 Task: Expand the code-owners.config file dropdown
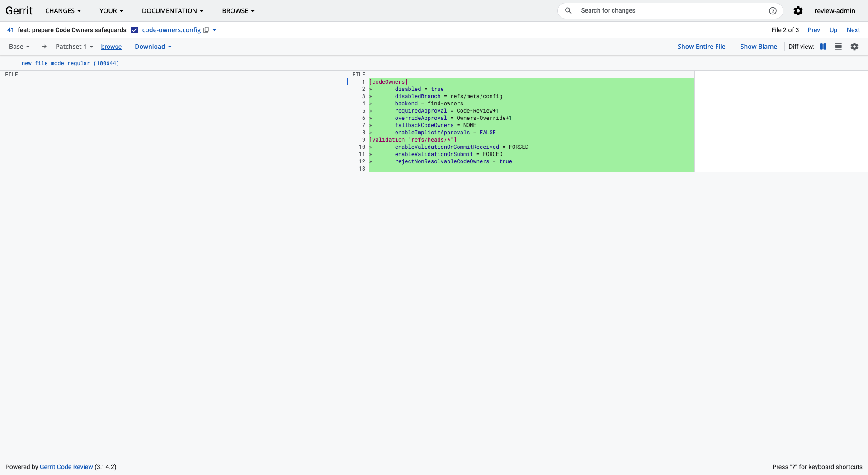(x=214, y=30)
